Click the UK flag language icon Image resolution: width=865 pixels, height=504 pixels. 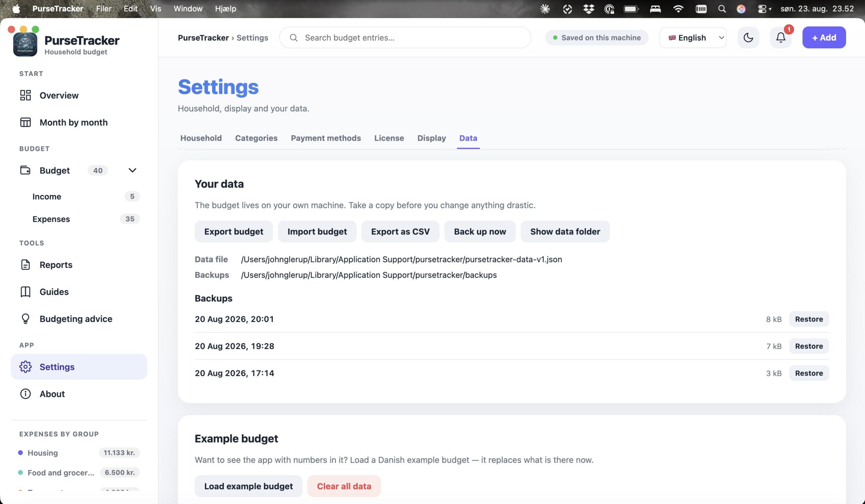(x=672, y=38)
